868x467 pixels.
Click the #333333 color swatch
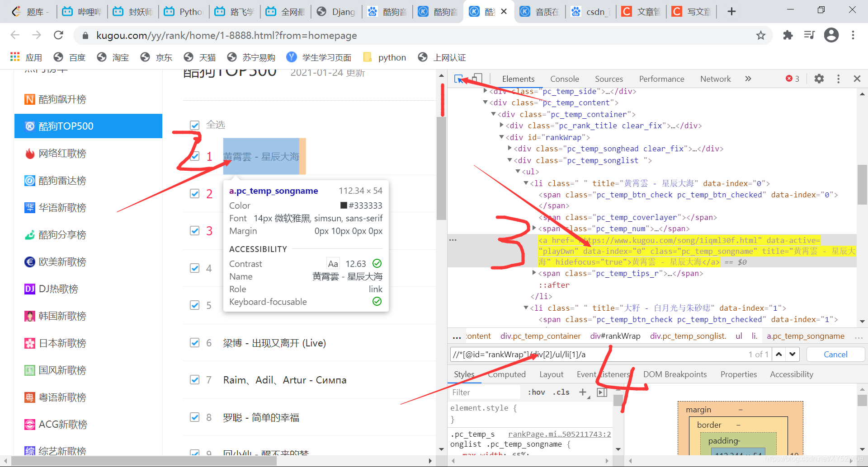pyautogui.click(x=344, y=205)
